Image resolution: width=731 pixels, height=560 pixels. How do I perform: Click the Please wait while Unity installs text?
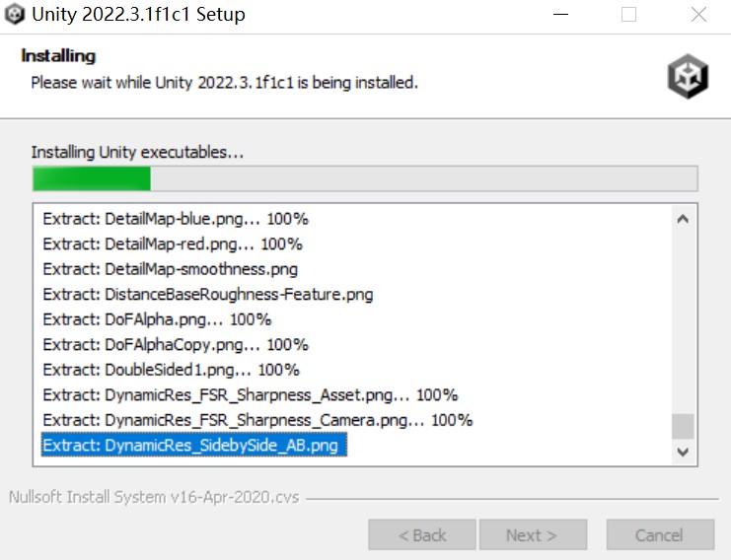click(x=224, y=83)
